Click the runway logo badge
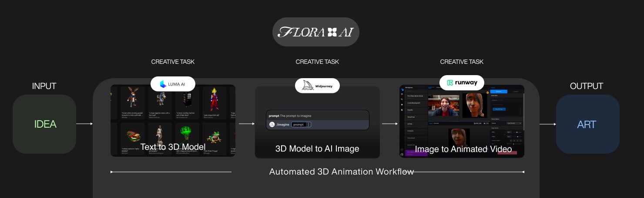This screenshot has width=644, height=198. point(462,82)
